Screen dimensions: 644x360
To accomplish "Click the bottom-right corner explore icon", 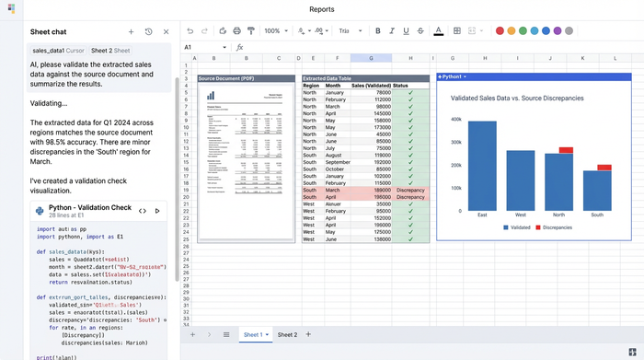I will point(633,353).
